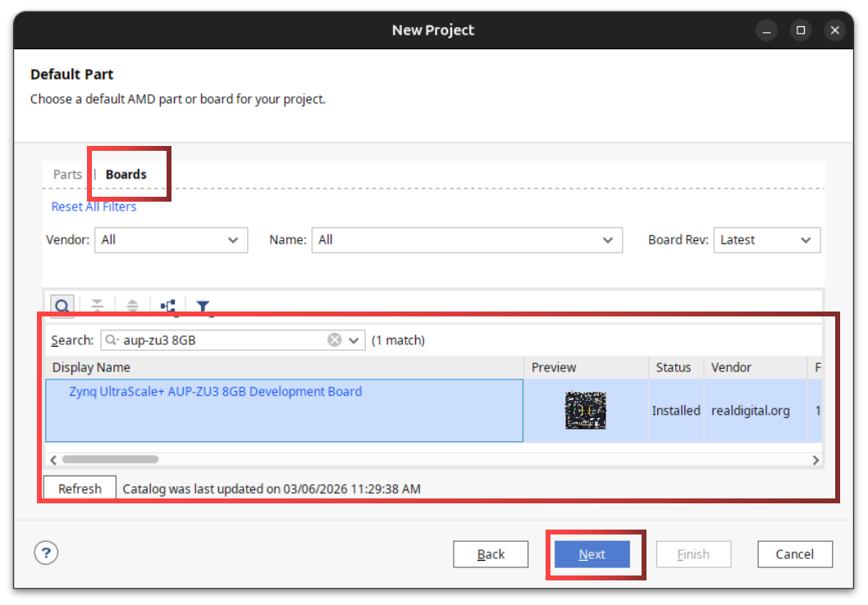Clear the search text via the X icon
This screenshot has height=605, width=868.
[x=334, y=339]
